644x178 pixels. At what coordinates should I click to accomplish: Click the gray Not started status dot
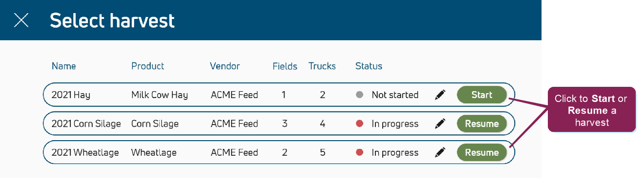point(360,95)
